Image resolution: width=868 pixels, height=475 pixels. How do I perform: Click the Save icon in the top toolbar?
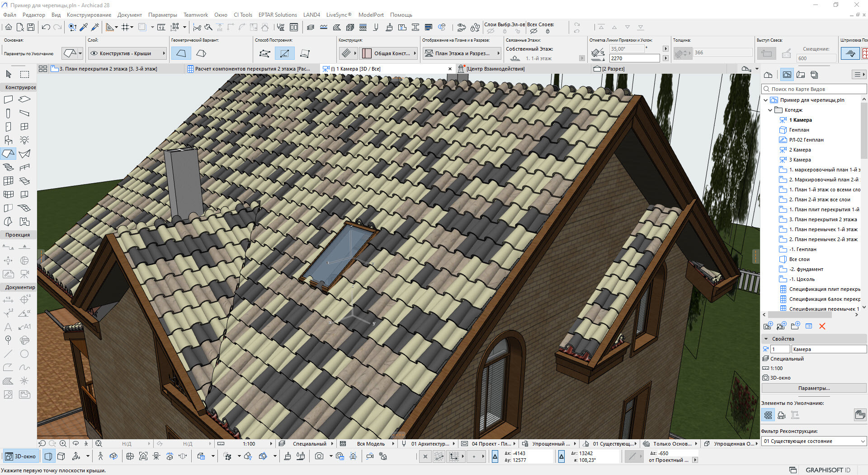point(31,27)
